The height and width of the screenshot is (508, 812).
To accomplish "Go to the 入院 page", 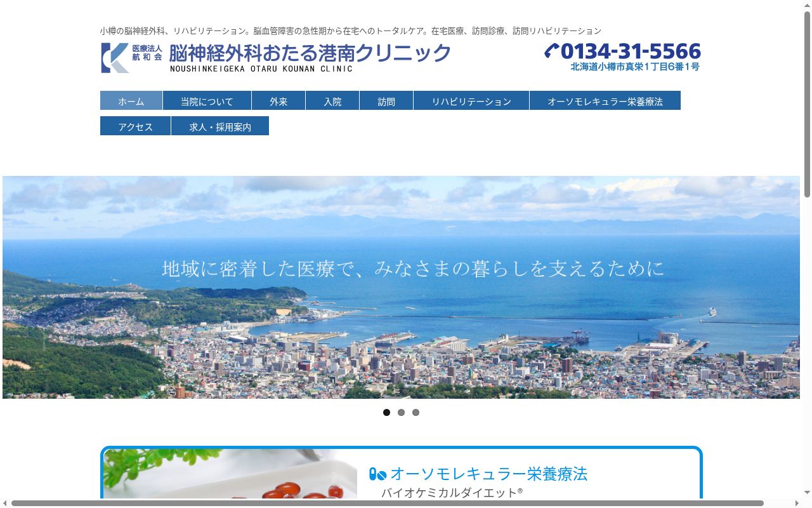I will [x=332, y=100].
